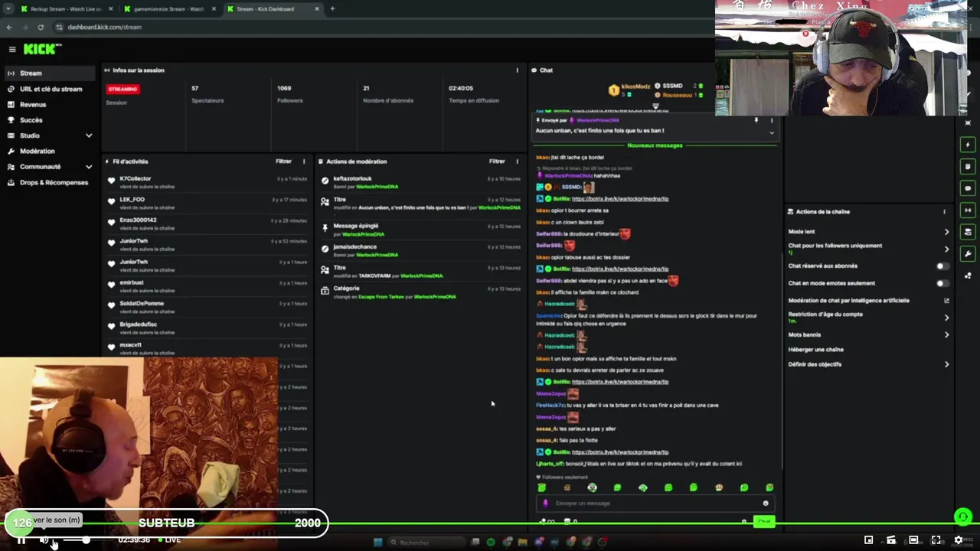Toggle Chat réservé aux abonnés switch
This screenshot has width=980, height=551.
coord(943,266)
